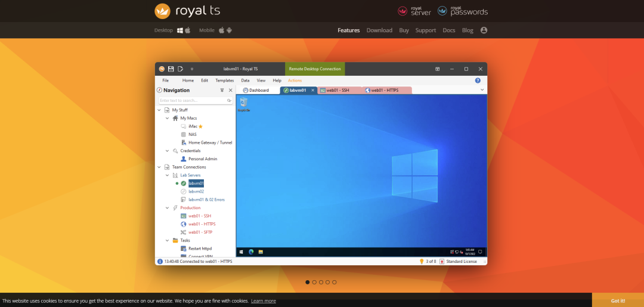The image size is (644, 307).
Task: Open the quick access toolbar dropdown arrow
Action: (192, 69)
